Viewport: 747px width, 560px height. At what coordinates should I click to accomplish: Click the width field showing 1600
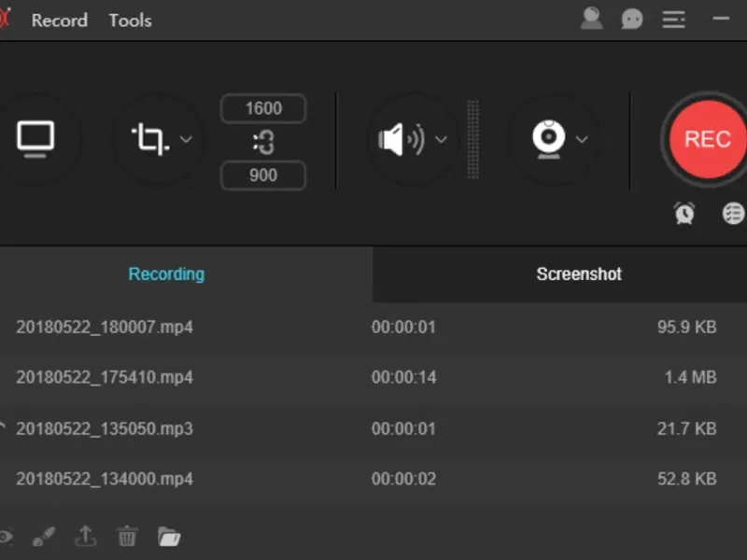pyautogui.click(x=263, y=108)
